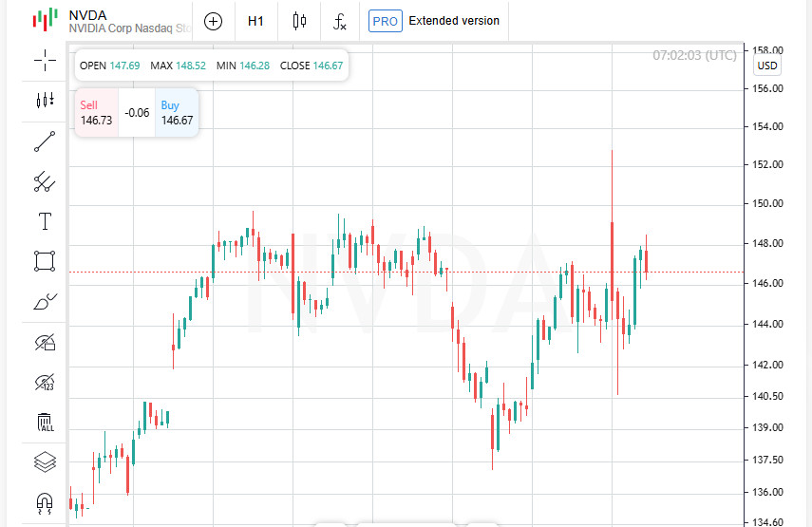The image size is (812, 527).
Task: Open the object layers panel
Action: (x=45, y=462)
